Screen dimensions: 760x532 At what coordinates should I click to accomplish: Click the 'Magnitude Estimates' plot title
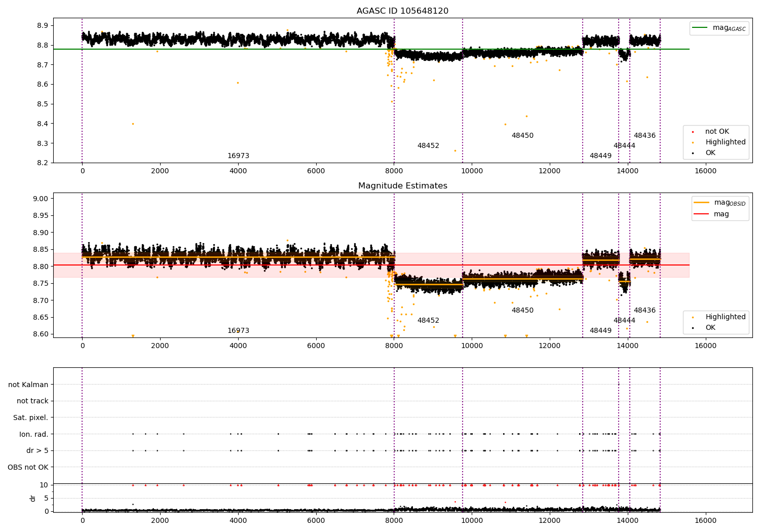coord(402,186)
